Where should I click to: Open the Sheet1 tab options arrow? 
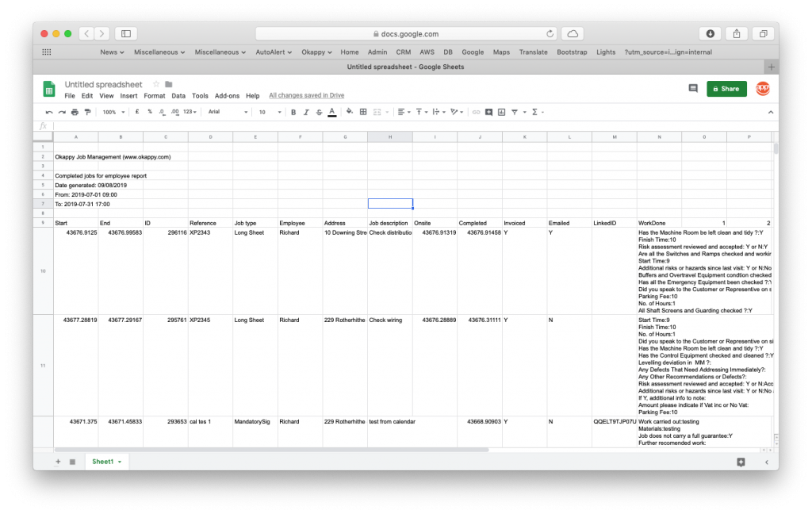coord(120,462)
